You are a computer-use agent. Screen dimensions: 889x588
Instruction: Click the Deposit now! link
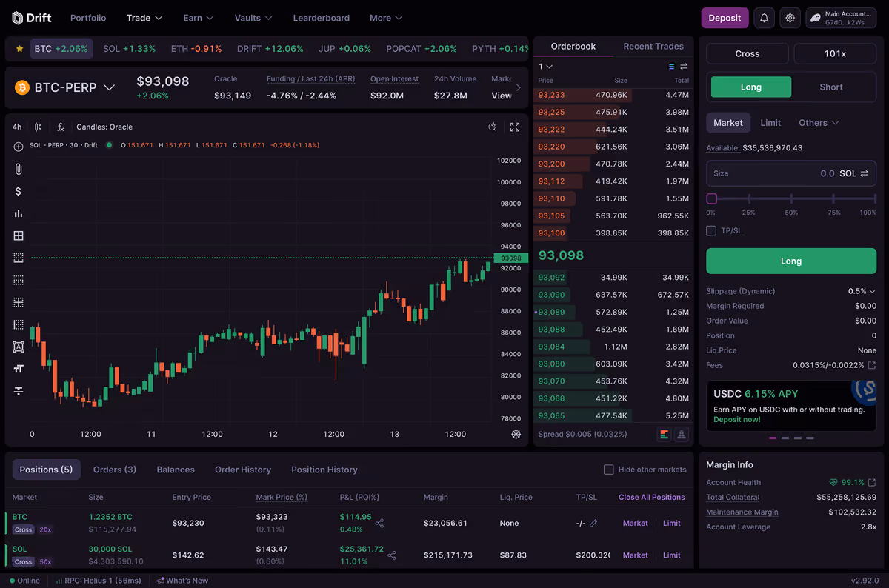pyautogui.click(x=737, y=420)
